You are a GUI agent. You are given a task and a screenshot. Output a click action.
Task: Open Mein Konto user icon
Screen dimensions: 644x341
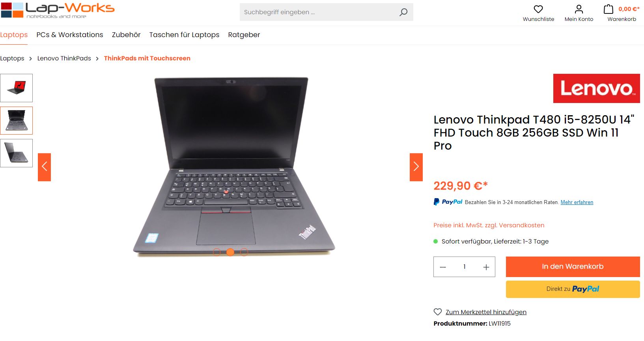[x=579, y=9]
